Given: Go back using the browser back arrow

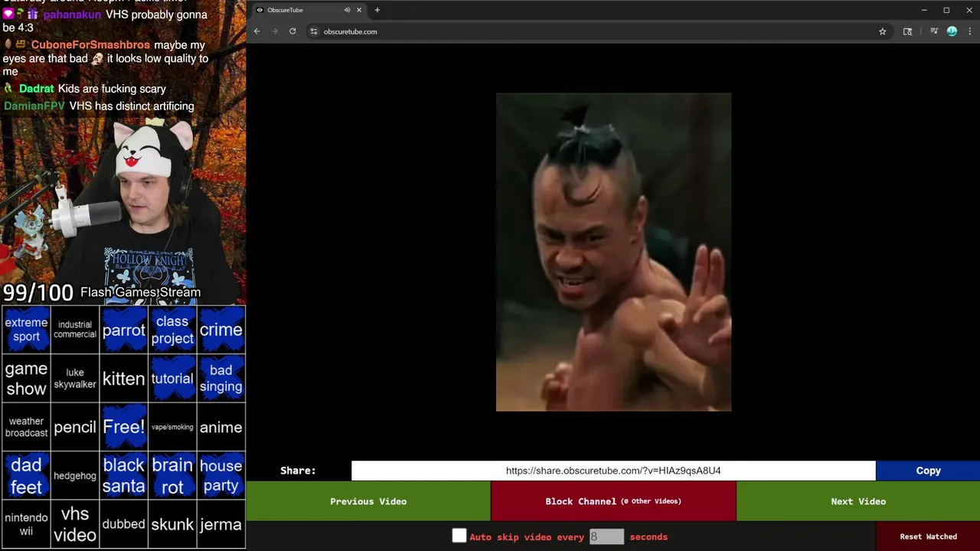Looking at the screenshot, I should tap(257, 31).
